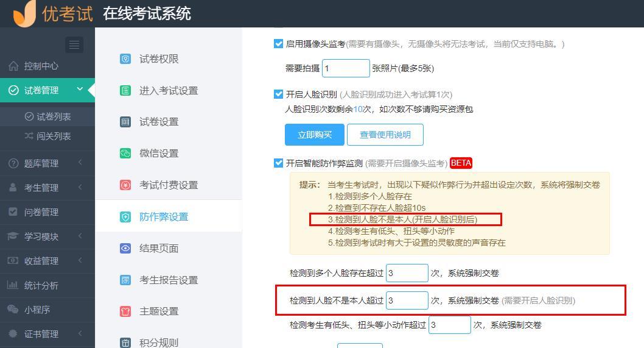
Task: Click the 主题设置 red shirt icon
Action: pyautogui.click(x=125, y=311)
